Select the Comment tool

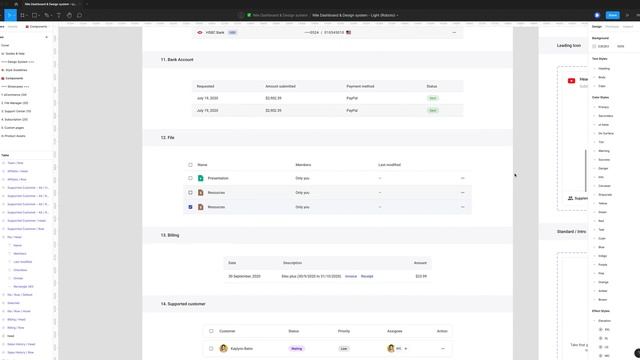click(x=80, y=15)
